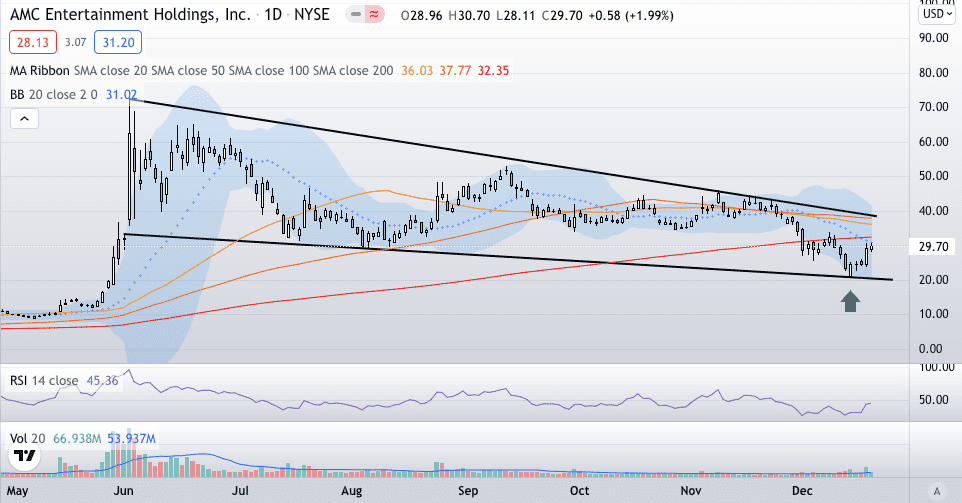
Task: Click the current price label 29.70
Action: tap(933, 247)
